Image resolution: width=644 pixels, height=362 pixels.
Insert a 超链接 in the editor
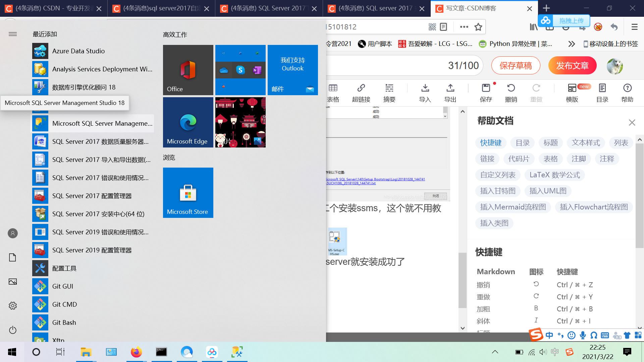[361, 93]
